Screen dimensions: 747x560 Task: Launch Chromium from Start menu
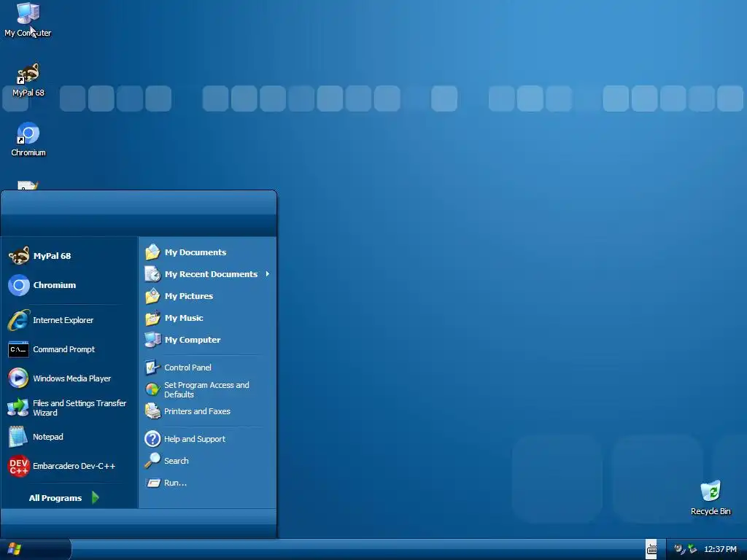point(69,285)
